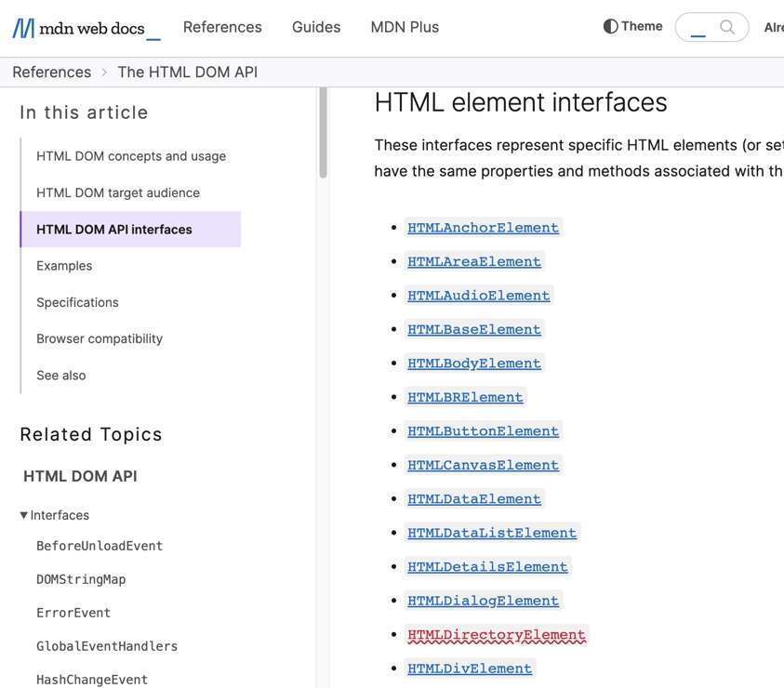Click the References breadcrumb link

coord(52,72)
